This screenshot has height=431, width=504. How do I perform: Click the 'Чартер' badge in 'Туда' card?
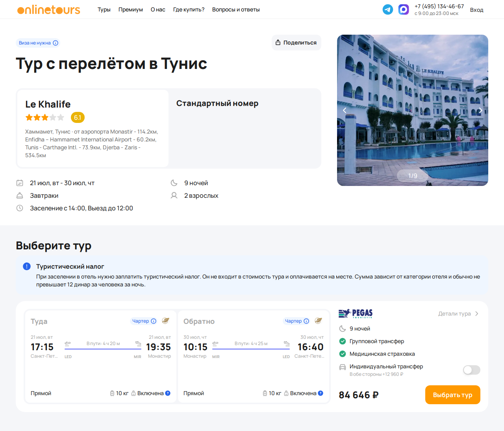(144, 321)
